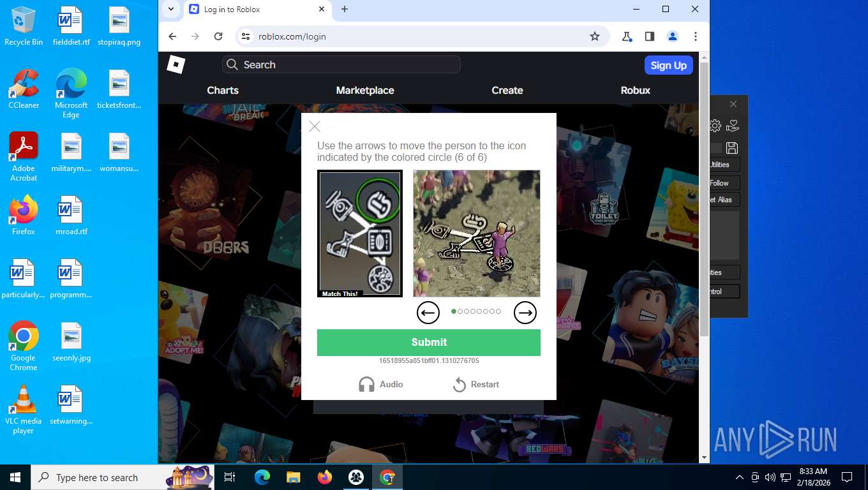Select the Log in to Roblox tab
This screenshot has height=490, width=868.
click(x=257, y=10)
